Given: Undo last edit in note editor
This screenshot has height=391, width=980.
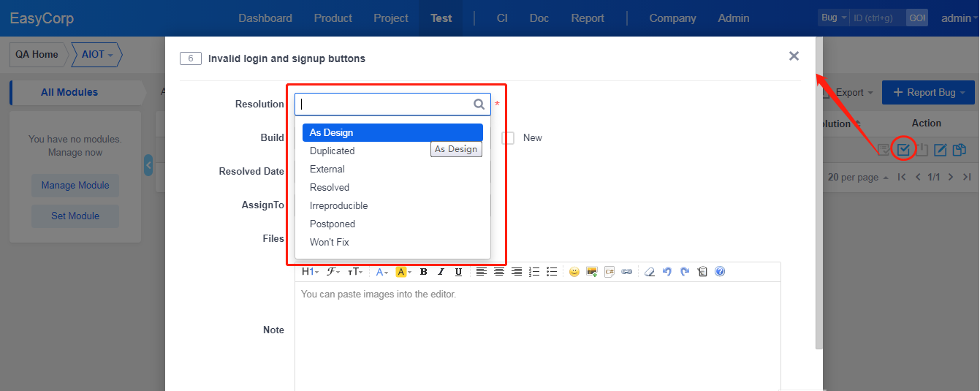Looking at the screenshot, I should click(667, 272).
